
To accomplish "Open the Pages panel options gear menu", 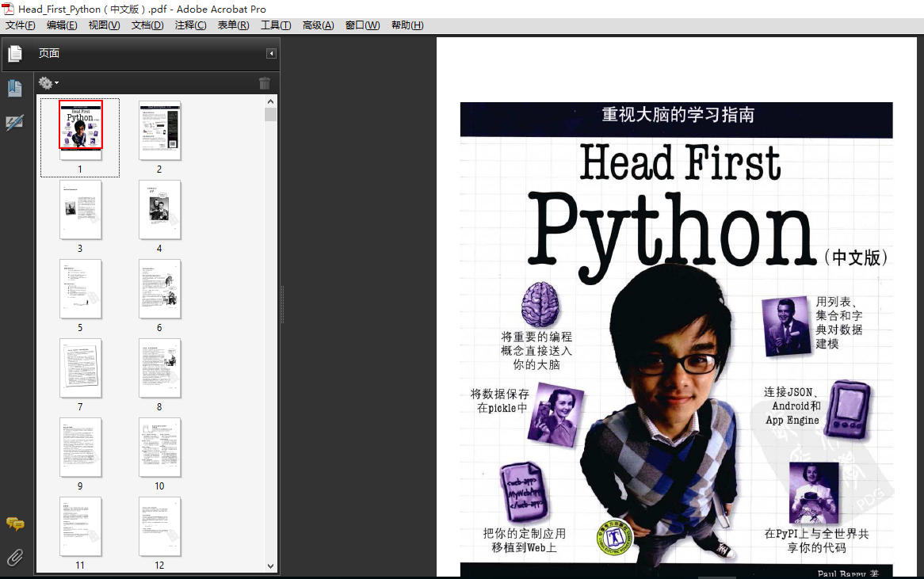I will [x=48, y=83].
